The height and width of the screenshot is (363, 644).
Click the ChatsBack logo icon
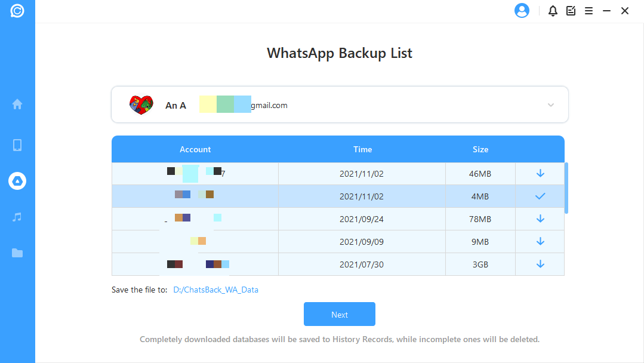pyautogui.click(x=17, y=11)
